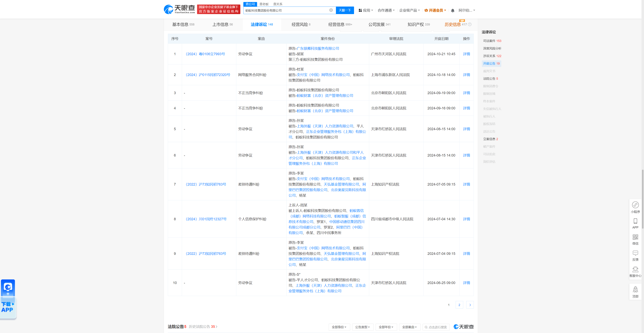Open the 经营风险 tab
The height and width of the screenshot is (333, 644).
click(301, 24)
